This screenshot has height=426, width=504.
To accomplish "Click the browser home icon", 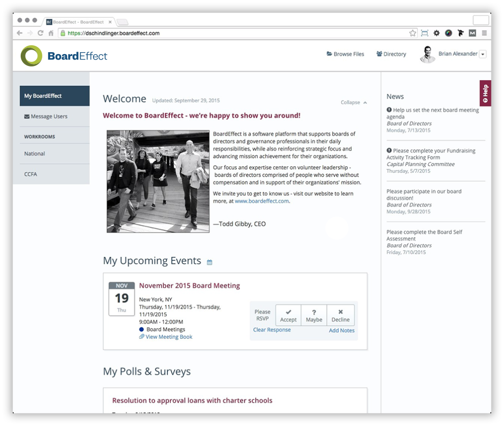I will [51, 33].
